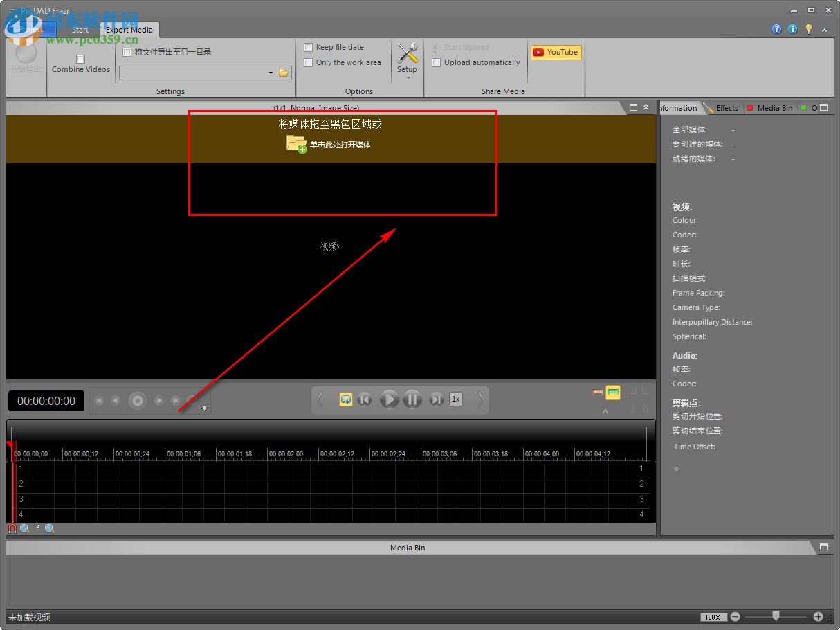Check the Keep file date option
This screenshot has height=630, width=840.
pyautogui.click(x=309, y=47)
